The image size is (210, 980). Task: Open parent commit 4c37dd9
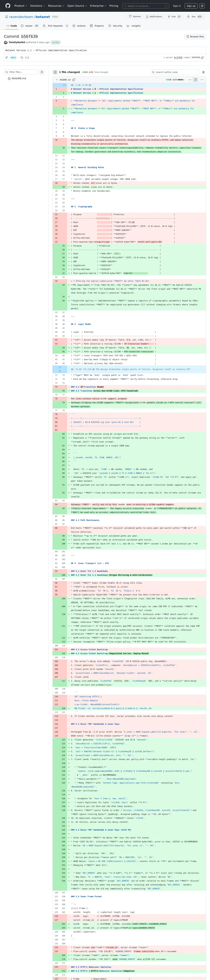(178, 57)
